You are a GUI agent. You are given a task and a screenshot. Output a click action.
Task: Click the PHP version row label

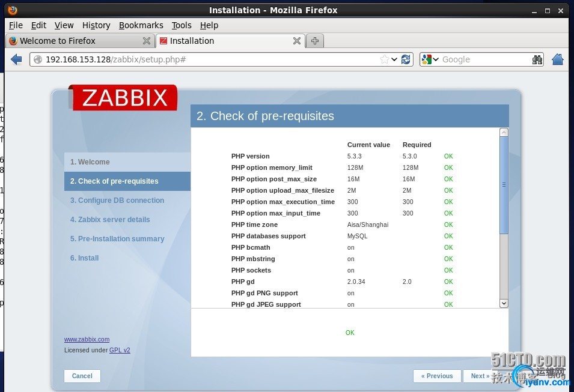[251, 156]
